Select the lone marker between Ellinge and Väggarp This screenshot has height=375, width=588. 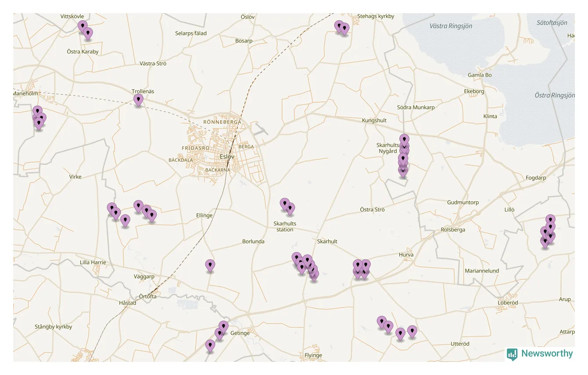(x=210, y=265)
